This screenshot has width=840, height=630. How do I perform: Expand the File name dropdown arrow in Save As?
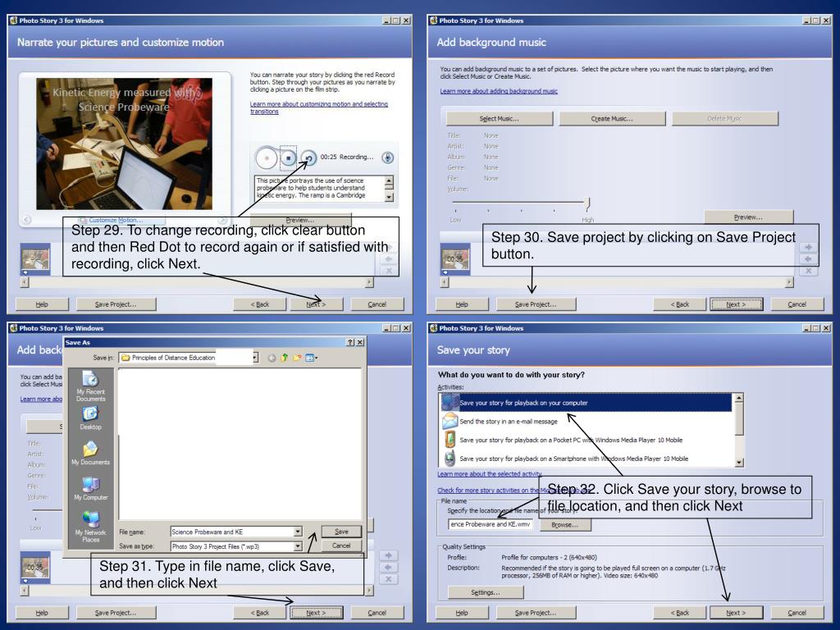[x=298, y=532]
